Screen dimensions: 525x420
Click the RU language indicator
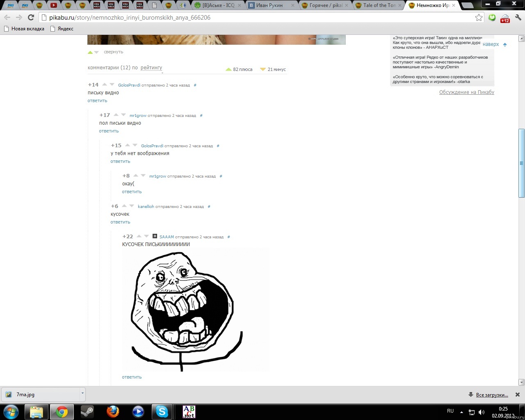point(450,411)
